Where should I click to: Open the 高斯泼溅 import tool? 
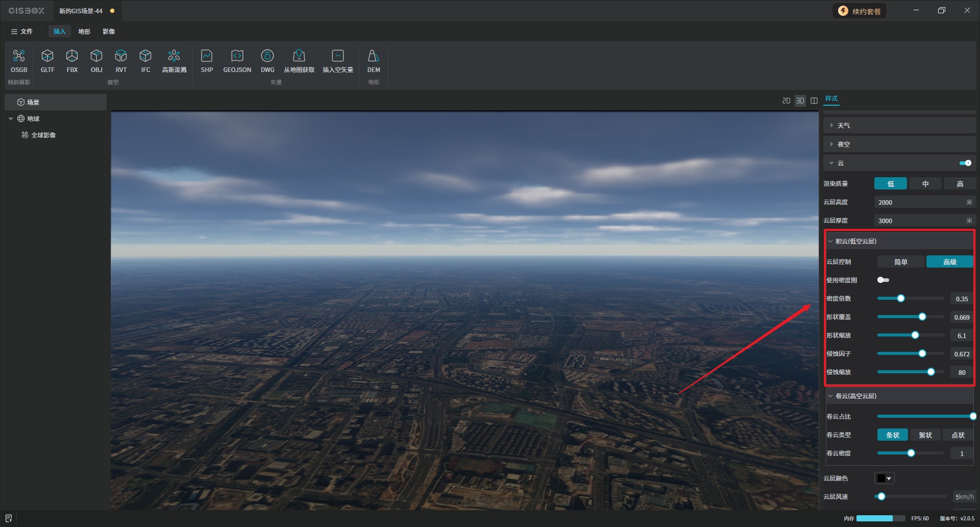[x=174, y=56]
